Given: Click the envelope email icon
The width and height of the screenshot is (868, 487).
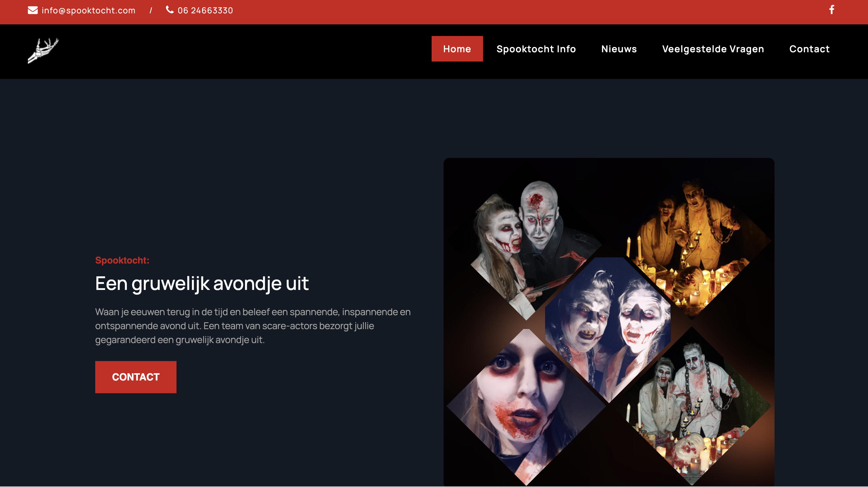Looking at the screenshot, I should click(33, 10).
